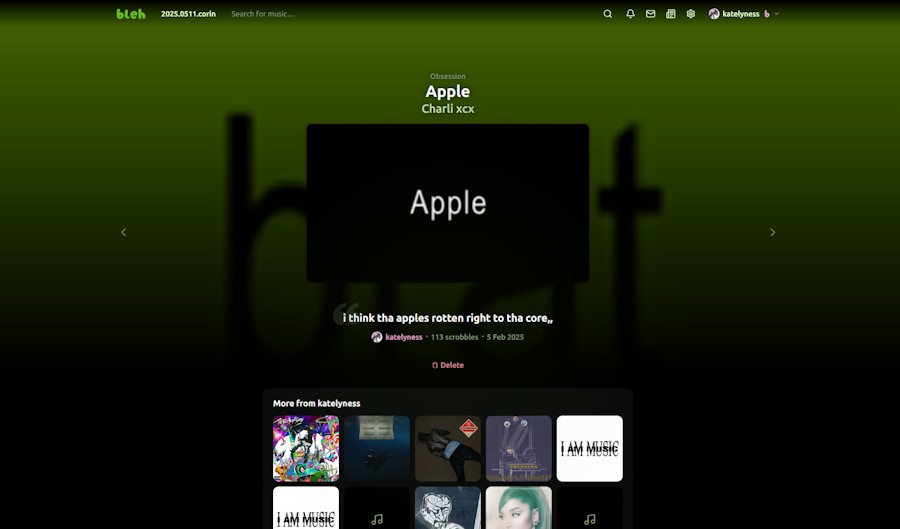Click the bleh logo
Screen dimensions: 900x529
click(x=130, y=14)
